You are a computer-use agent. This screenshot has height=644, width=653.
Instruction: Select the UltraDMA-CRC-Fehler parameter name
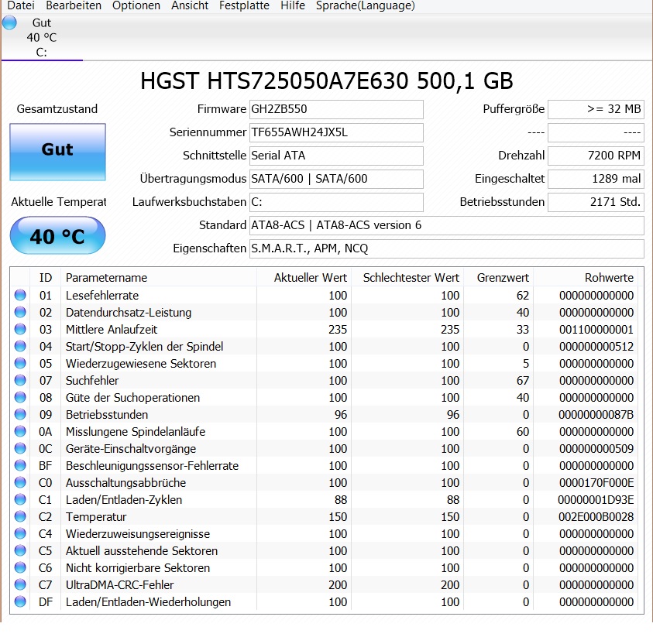pos(119,585)
